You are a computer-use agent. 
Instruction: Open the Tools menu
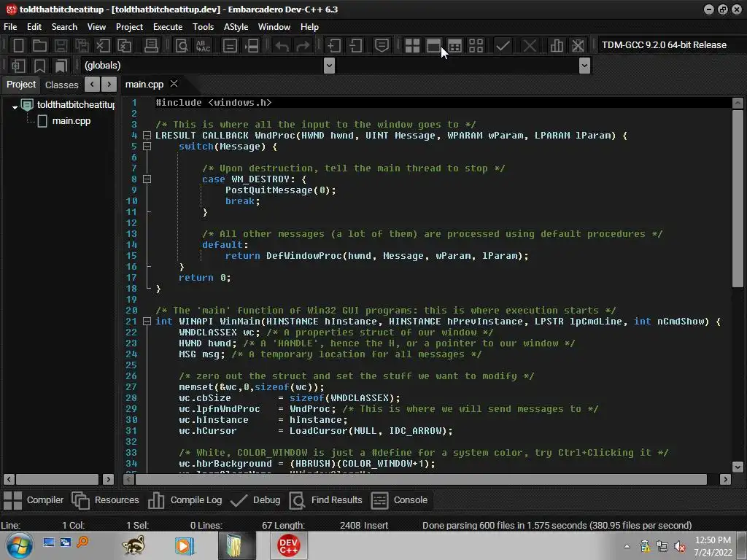pos(203,27)
